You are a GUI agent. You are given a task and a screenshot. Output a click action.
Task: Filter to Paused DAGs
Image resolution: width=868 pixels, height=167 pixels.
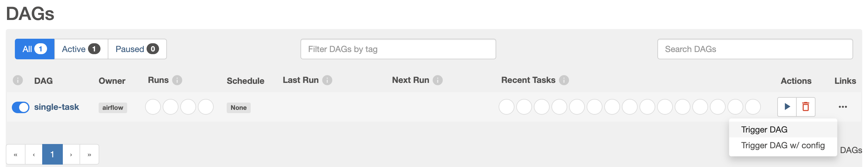pyautogui.click(x=137, y=49)
